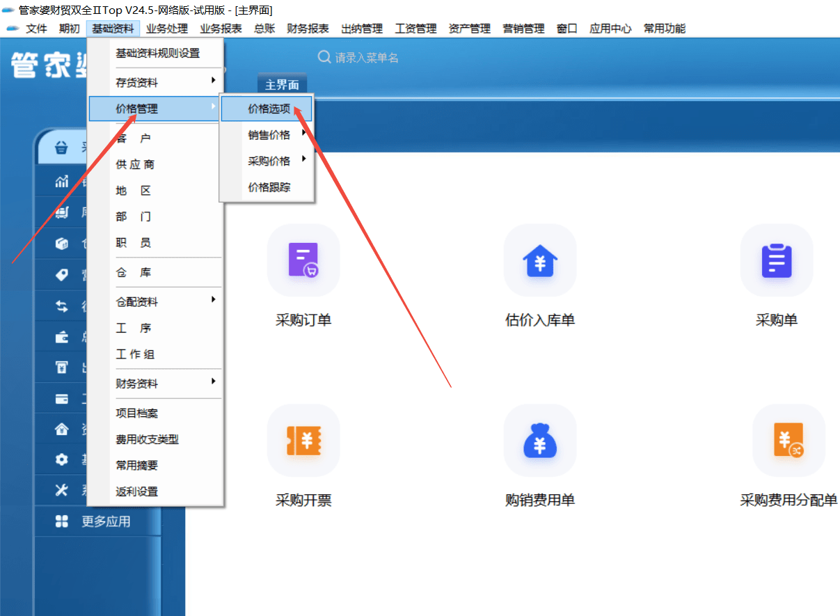Open the 总账 menu

264,29
